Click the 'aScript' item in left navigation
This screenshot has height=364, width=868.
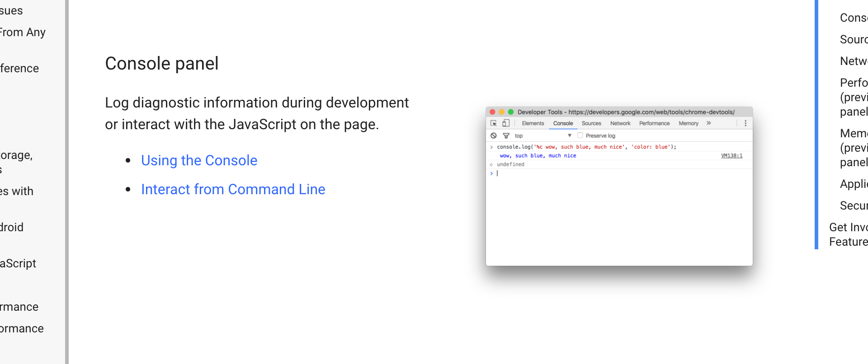[18, 263]
